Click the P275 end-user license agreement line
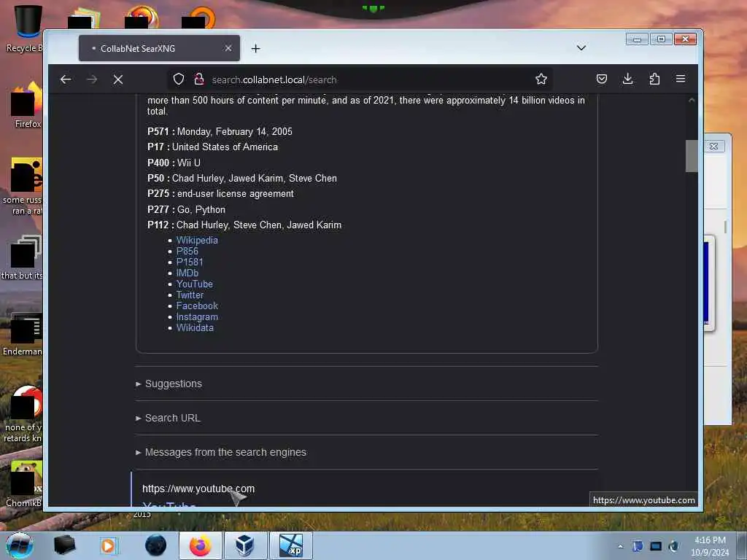747x560 pixels. tap(220, 194)
